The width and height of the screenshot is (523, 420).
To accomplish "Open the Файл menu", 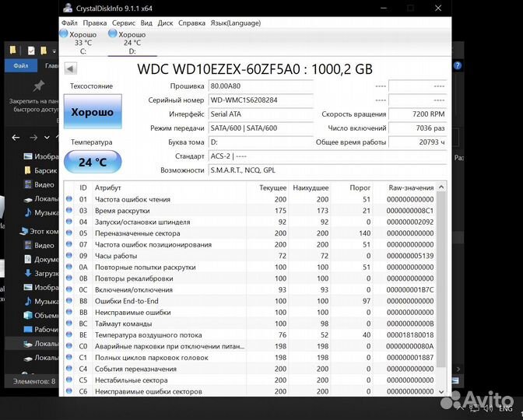I will 69,23.
